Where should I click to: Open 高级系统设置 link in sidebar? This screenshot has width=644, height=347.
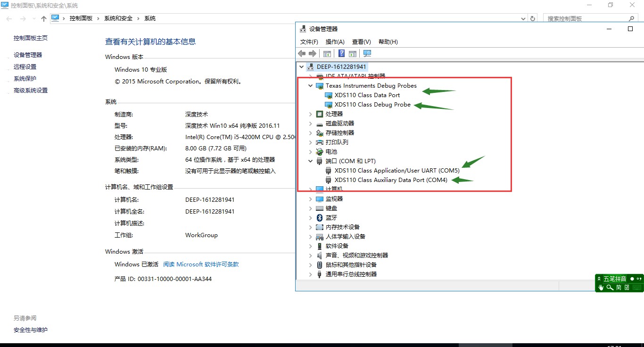coord(31,91)
